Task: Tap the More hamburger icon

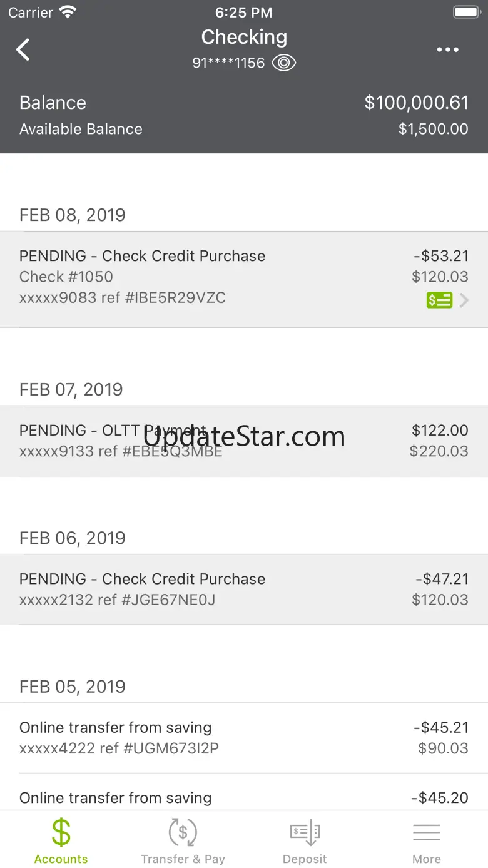Action: tap(427, 833)
